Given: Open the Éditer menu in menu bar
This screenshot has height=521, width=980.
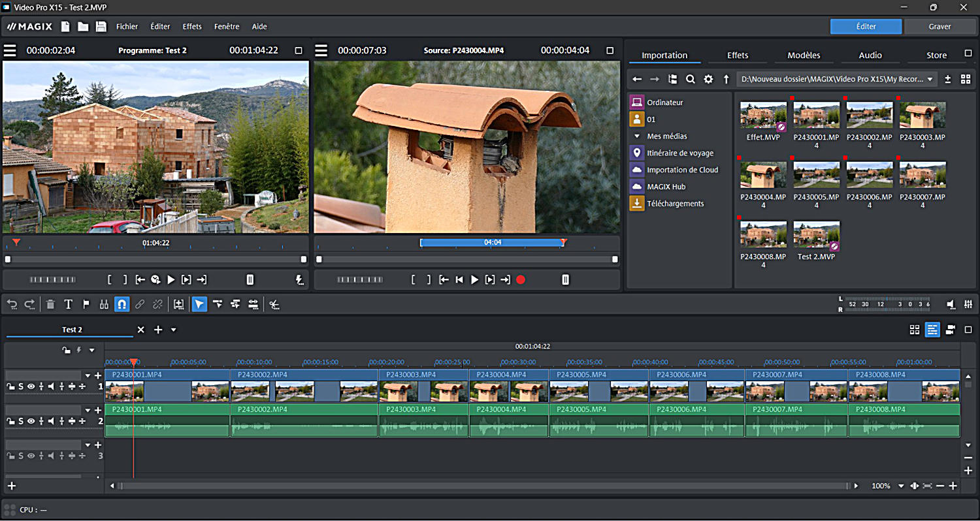Looking at the screenshot, I should [x=160, y=27].
